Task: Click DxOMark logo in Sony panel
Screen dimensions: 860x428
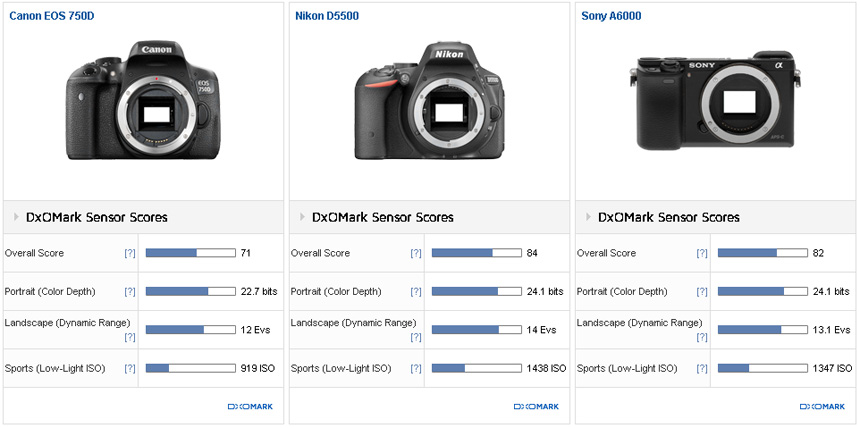Action: click(x=822, y=407)
